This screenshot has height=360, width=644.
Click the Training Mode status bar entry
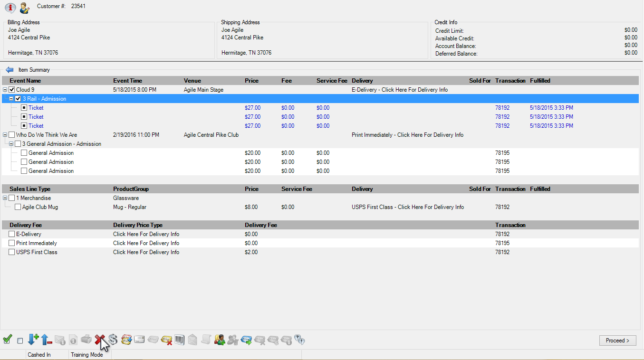coord(87,355)
